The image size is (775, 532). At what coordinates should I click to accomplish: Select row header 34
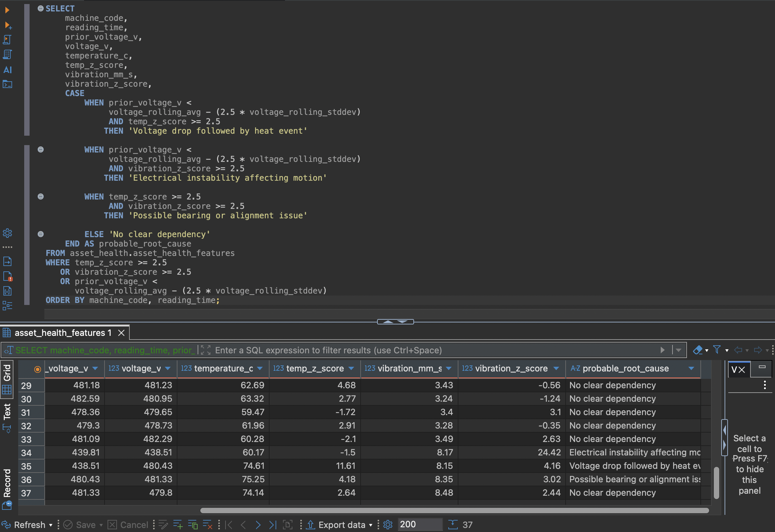click(x=31, y=453)
